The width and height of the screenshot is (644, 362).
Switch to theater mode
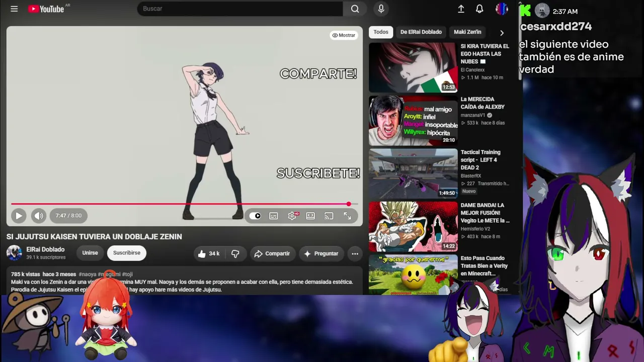(310, 216)
